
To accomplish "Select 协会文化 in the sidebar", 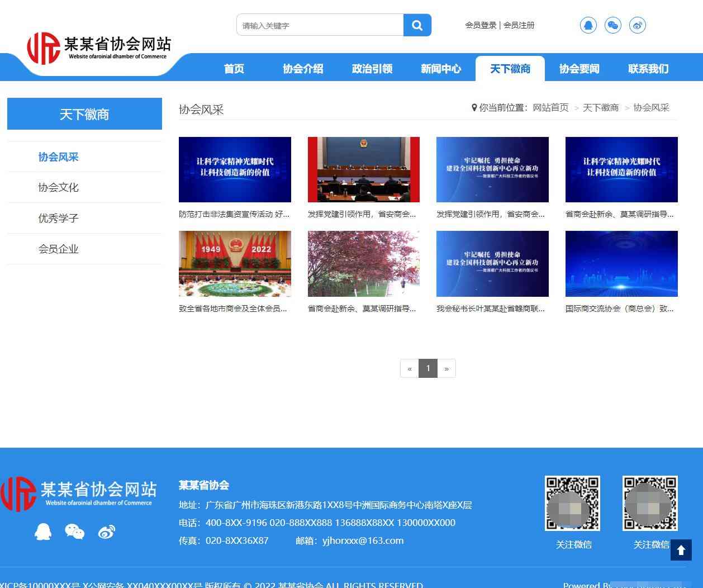I will click(58, 188).
